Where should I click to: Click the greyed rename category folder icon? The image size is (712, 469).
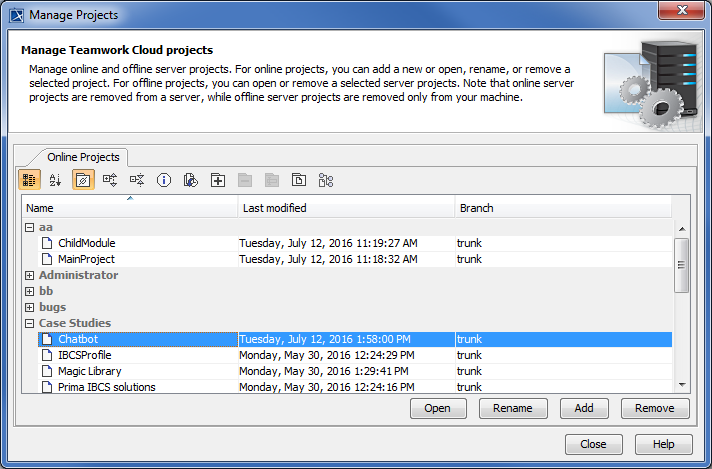272,180
